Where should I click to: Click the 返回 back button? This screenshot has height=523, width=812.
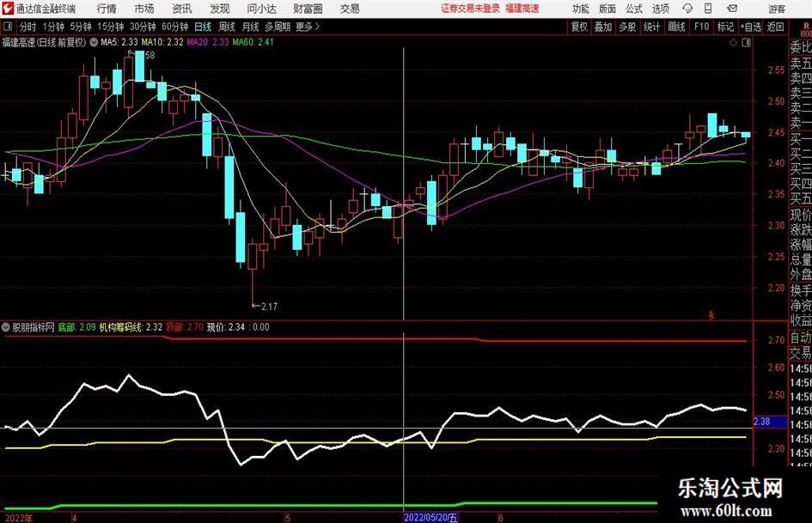coord(775,27)
